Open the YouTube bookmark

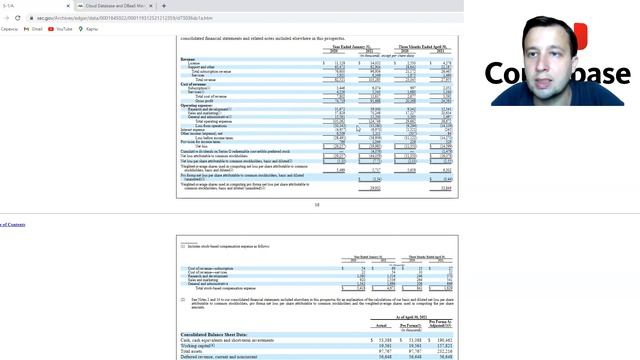[x=60, y=29]
